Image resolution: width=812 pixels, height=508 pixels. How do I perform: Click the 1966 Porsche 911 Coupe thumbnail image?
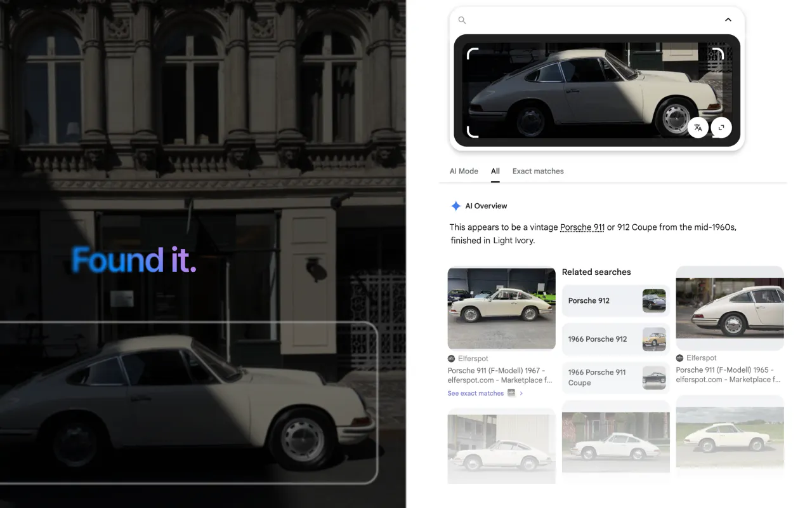click(x=654, y=377)
